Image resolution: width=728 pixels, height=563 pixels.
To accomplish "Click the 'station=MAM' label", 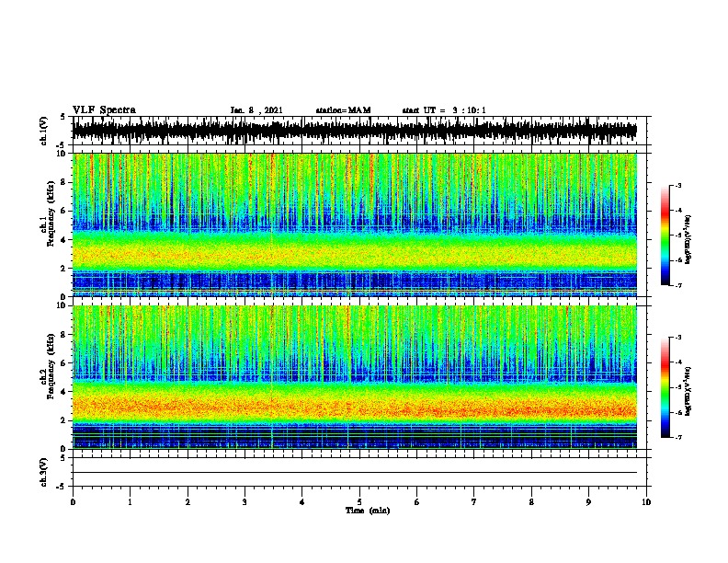I will pyautogui.click(x=343, y=110).
